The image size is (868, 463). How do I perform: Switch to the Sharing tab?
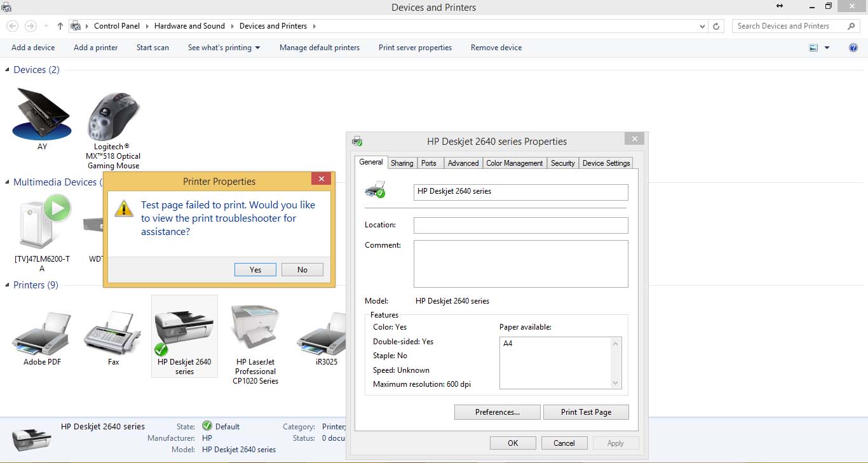pyautogui.click(x=402, y=163)
